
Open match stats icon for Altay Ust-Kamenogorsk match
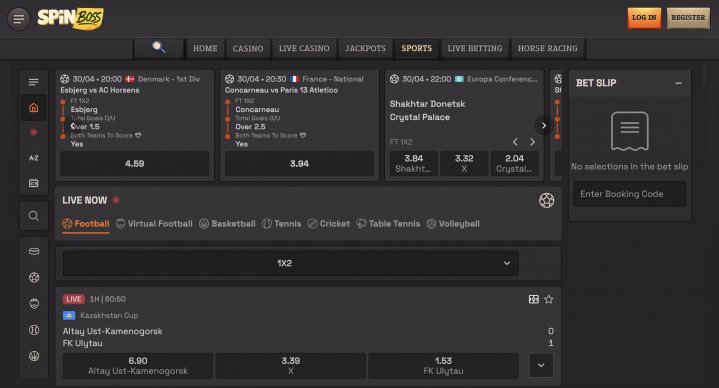(533, 299)
